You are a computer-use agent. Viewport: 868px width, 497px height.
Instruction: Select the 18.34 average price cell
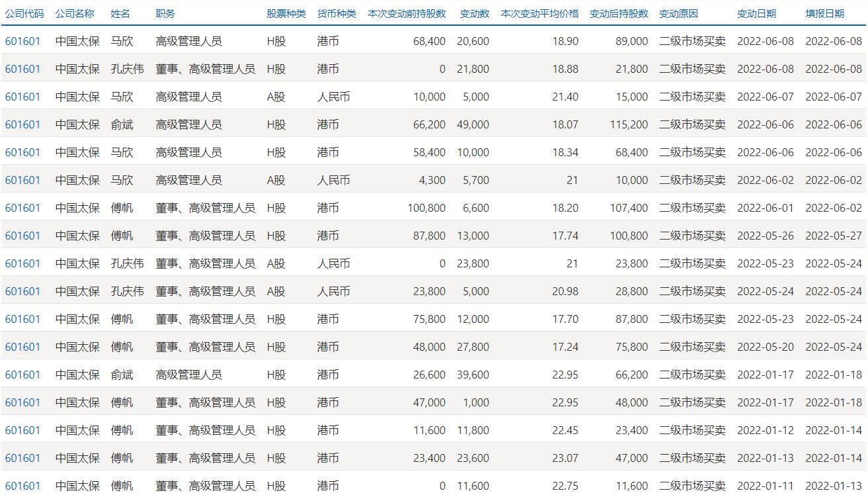(565, 152)
